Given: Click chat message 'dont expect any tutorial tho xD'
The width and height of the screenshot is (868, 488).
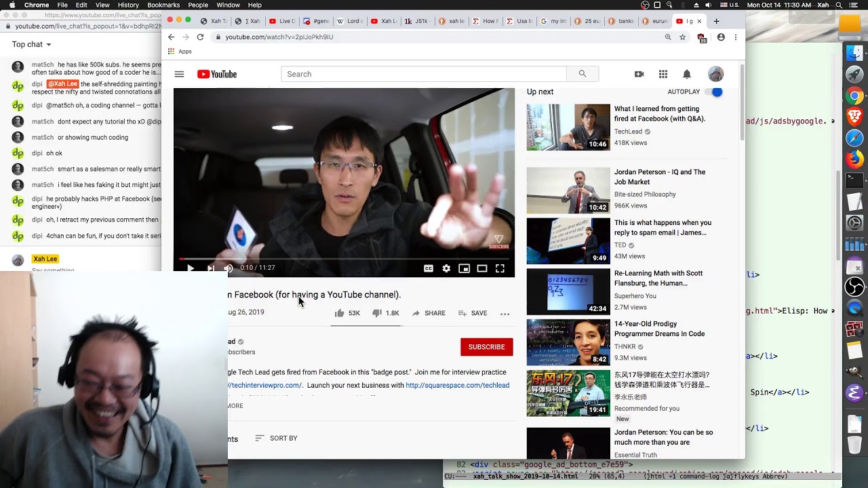Looking at the screenshot, I should (x=110, y=121).
